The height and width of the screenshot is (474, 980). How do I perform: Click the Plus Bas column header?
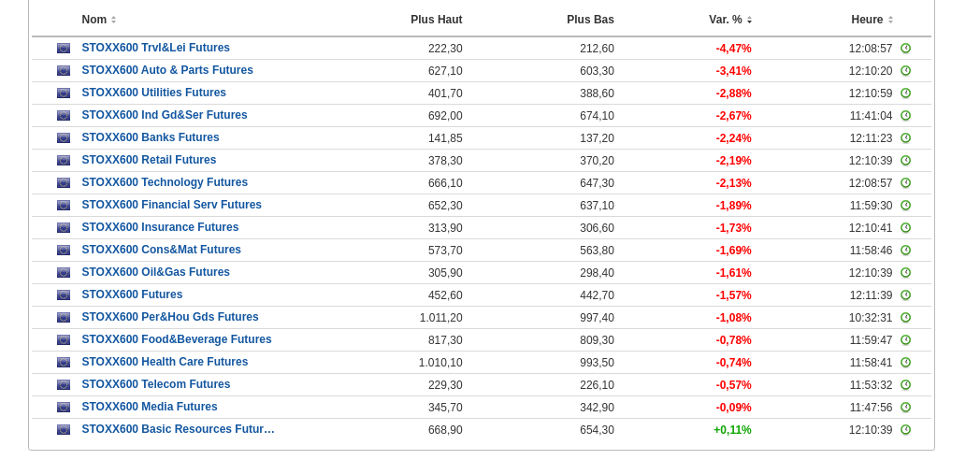590,20
